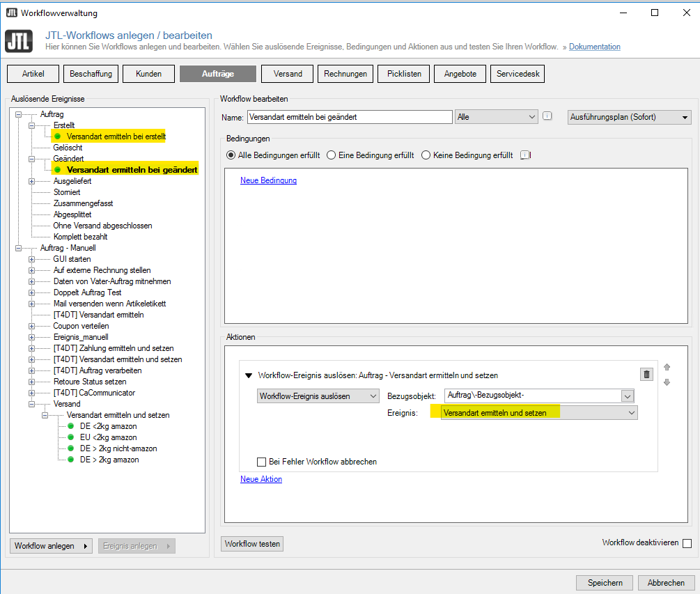Collapse Versandart ermitteln und setzen node
700x594 pixels.
click(45, 416)
